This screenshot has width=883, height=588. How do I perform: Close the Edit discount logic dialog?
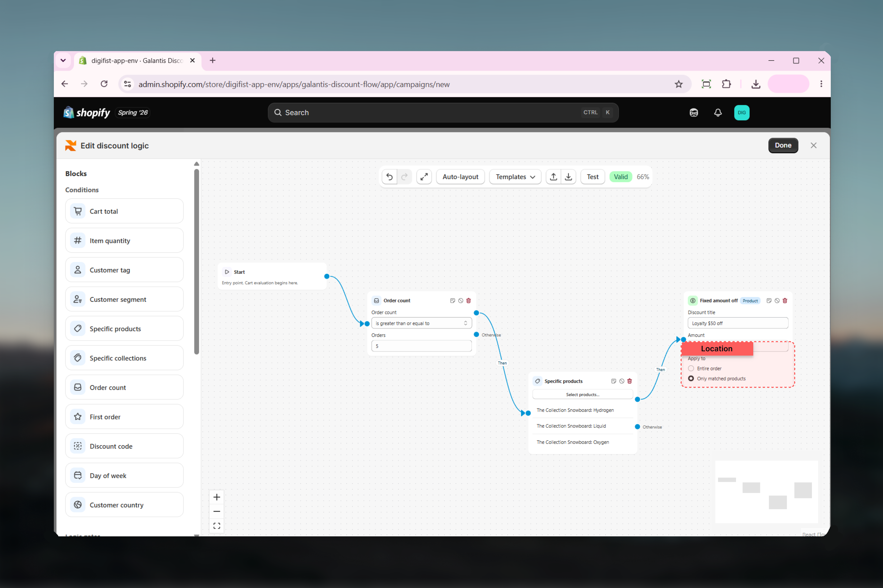click(x=813, y=146)
